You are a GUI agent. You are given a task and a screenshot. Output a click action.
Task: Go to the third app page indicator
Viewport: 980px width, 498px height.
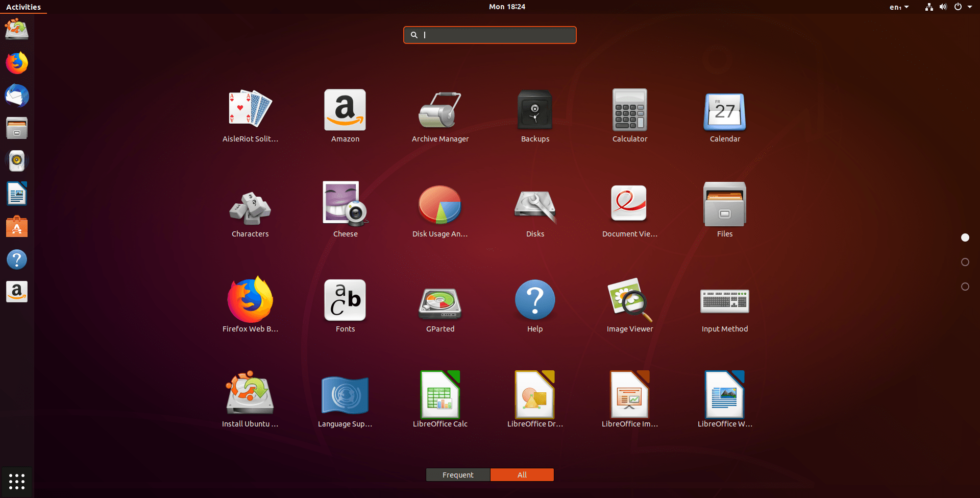(x=965, y=287)
